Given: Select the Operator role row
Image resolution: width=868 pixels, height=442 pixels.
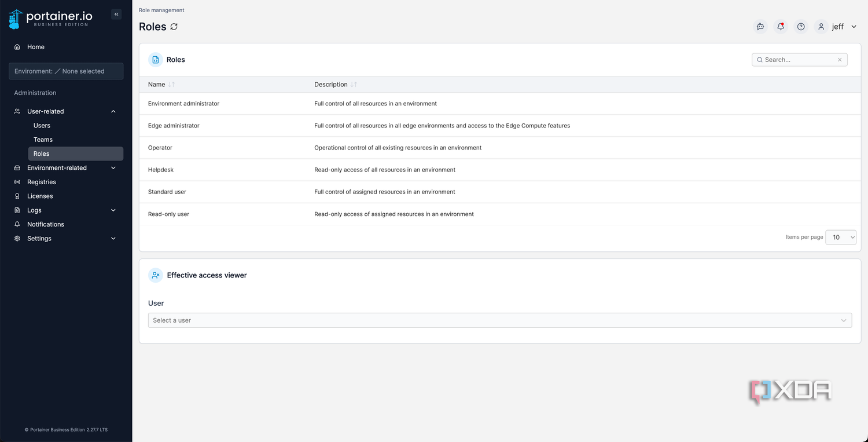Looking at the screenshot, I should click(x=500, y=148).
